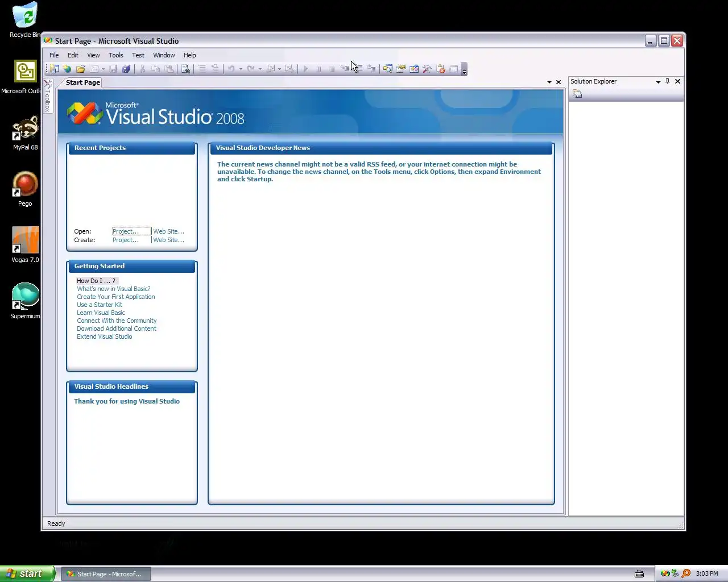The height and width of the screenshot is (582, 728).
Task: Open the Properties Window toolbar icon
Action: 401,69
